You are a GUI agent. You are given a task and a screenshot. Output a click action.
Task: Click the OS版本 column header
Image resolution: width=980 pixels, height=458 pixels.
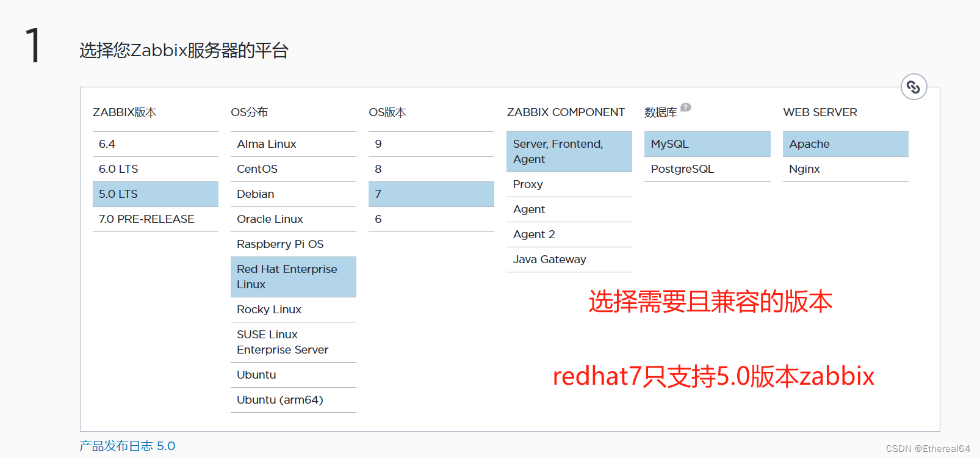click(x=387, y=112)
